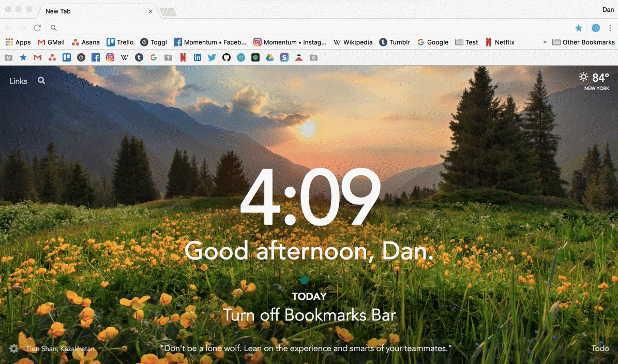Open the GitHub bookmark icon
The image size is (618, 364).
tap(226, 57)
